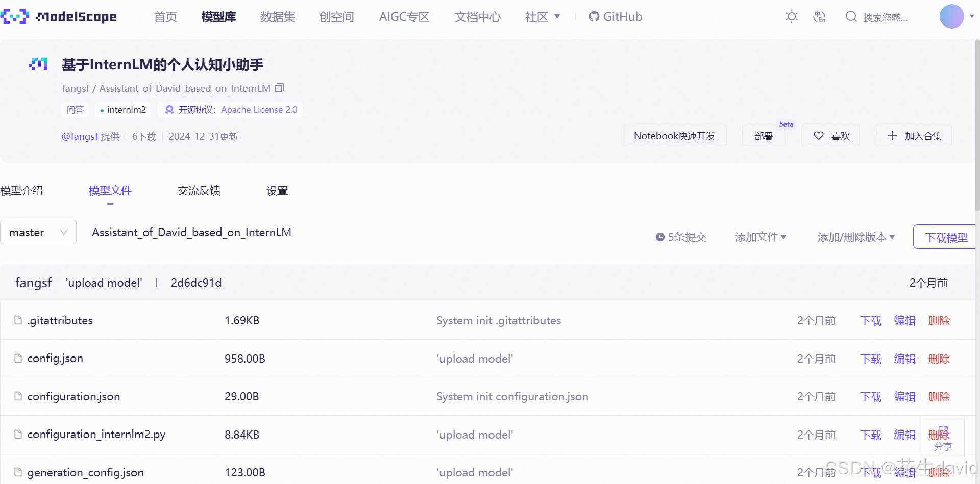Click the 下载模型 button
The image size is (980, 484).
point(945,237)
